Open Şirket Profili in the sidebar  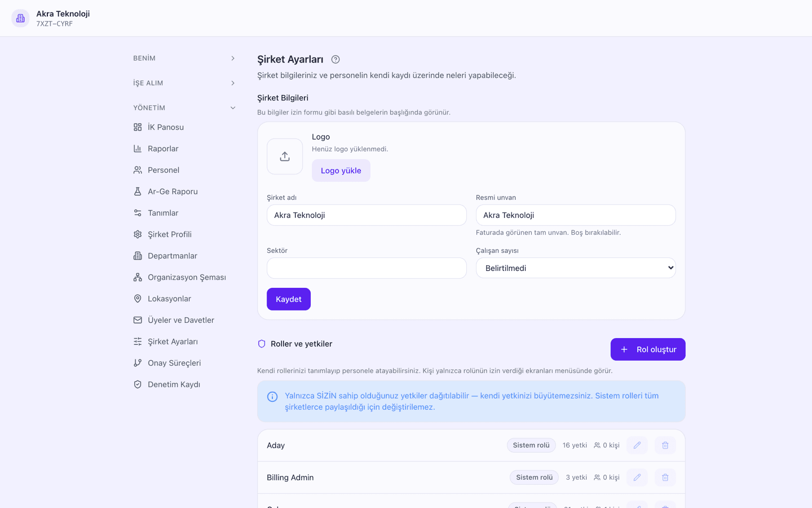(x=185, y=234)
